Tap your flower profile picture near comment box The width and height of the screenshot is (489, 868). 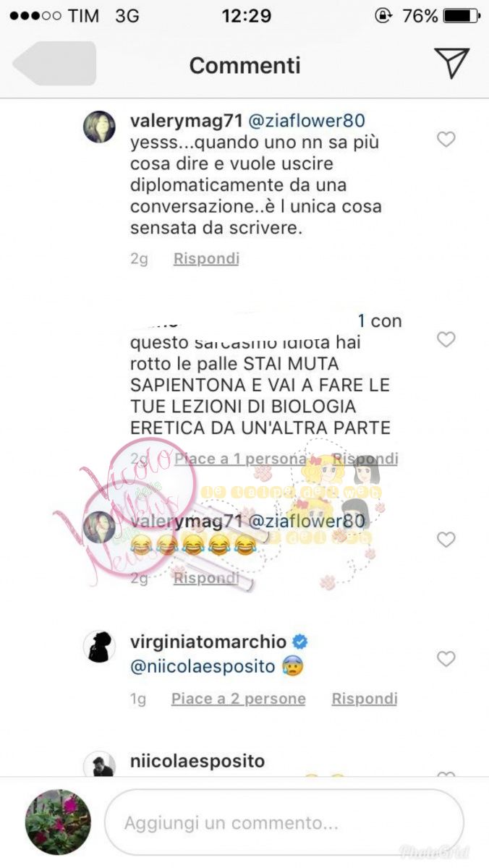[58, 822]
